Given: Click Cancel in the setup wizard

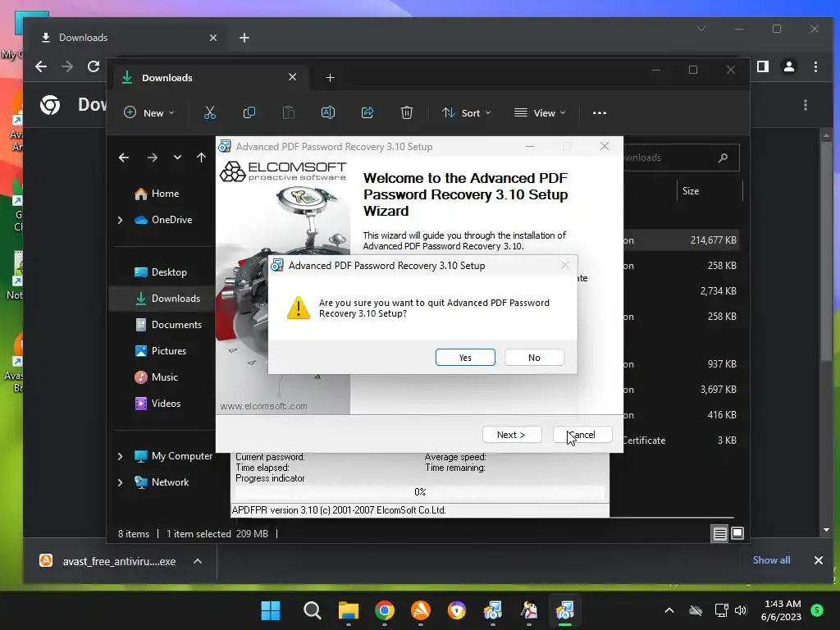Looking at the screenshot, I should point(582,435).
